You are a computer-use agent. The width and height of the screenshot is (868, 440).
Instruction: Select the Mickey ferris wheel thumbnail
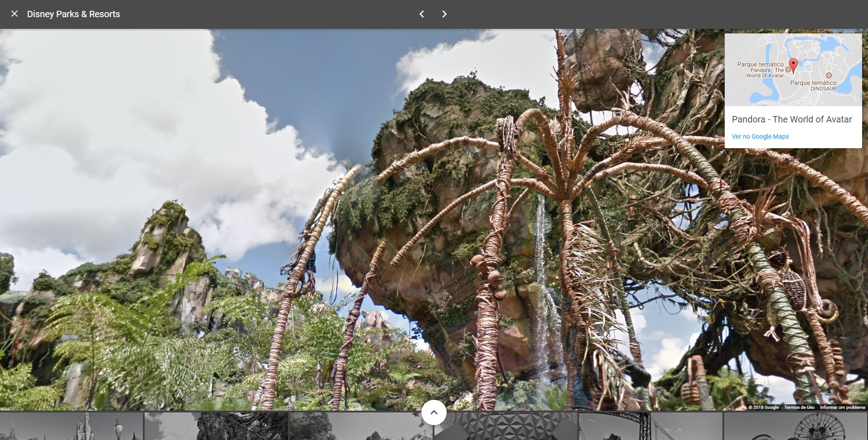coord(796,426)
